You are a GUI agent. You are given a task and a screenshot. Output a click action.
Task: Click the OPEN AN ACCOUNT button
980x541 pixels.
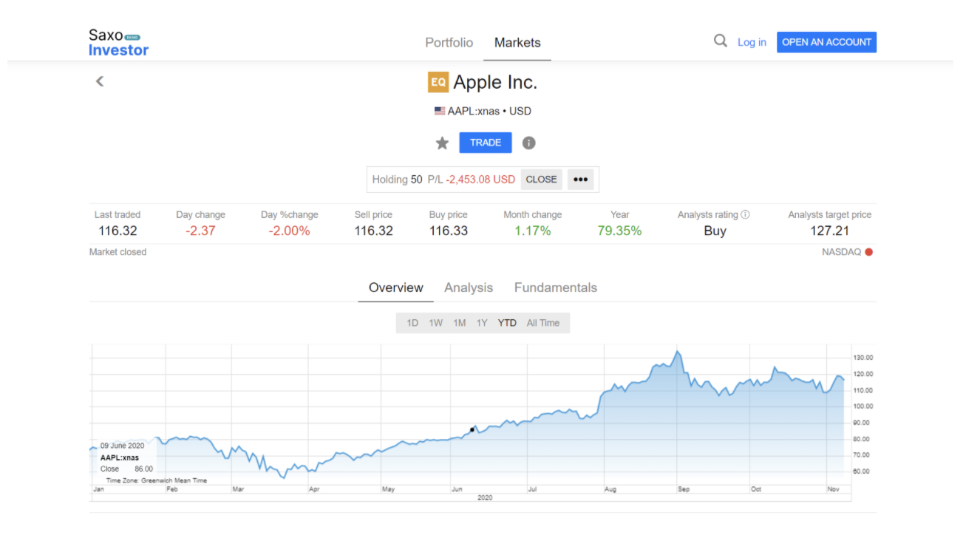826,42
